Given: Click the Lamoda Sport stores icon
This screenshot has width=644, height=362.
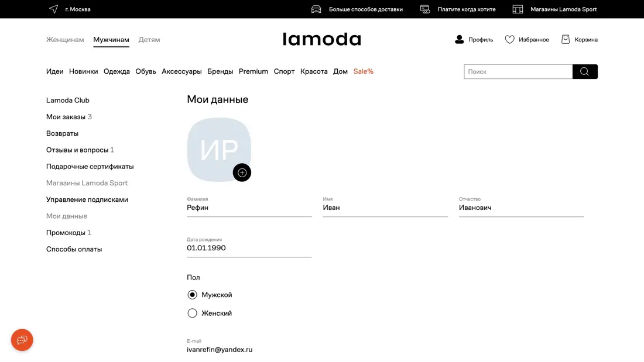Looking at the screenshot, I should tap(518, 9).
